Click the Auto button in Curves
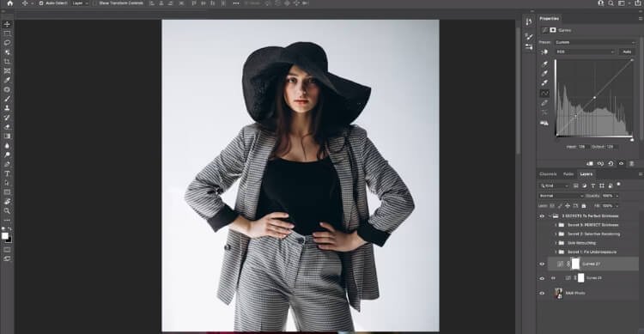Viewport: 644px width, 334px height. tap(627, 52)
